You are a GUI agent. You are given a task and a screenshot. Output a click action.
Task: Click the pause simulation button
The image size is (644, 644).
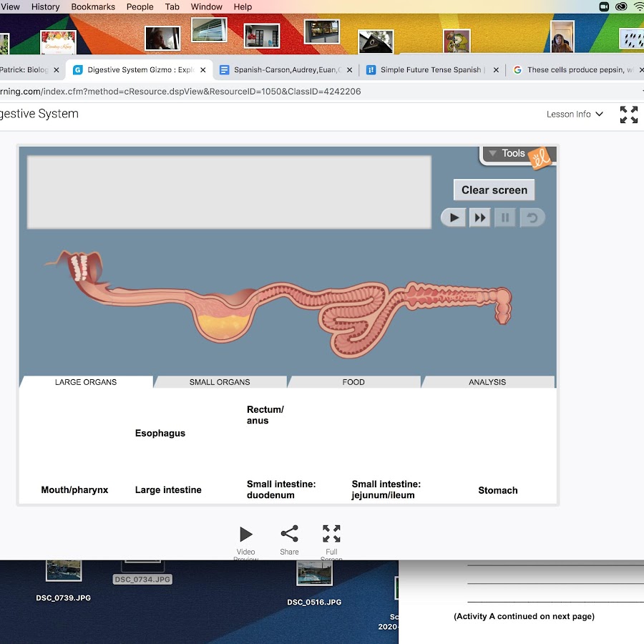505,218
